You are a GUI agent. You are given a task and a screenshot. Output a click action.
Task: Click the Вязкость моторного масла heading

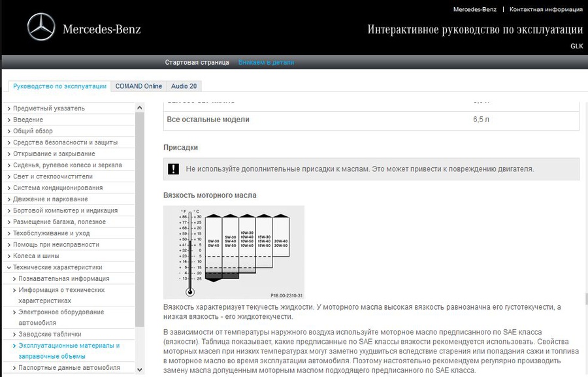tap(210, 195)
